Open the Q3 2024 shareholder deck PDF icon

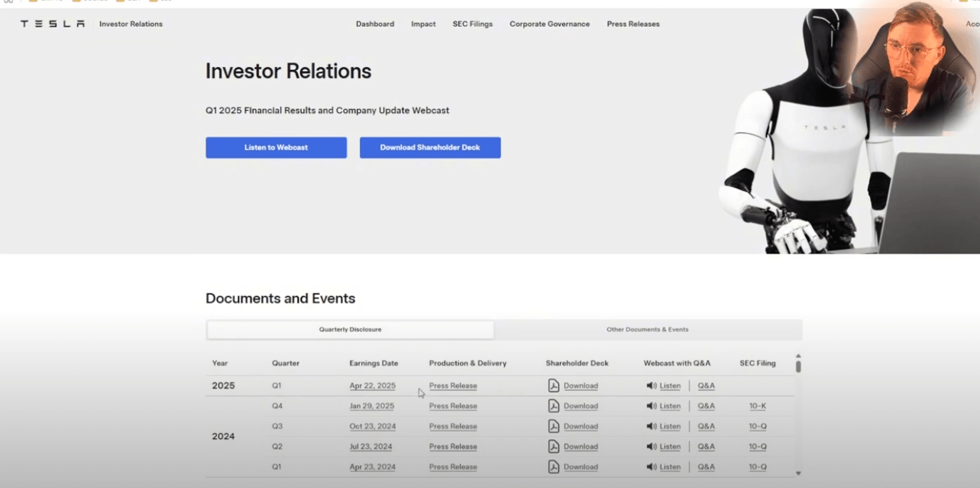pos(554,426)
